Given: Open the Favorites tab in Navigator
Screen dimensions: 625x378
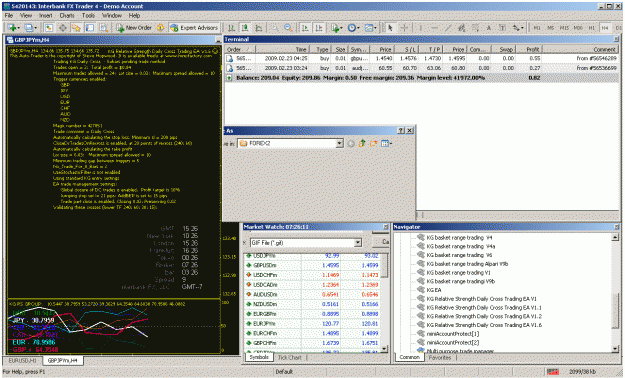Looking at the screenshot, I should pyautogui.click(x=440, y=358).
